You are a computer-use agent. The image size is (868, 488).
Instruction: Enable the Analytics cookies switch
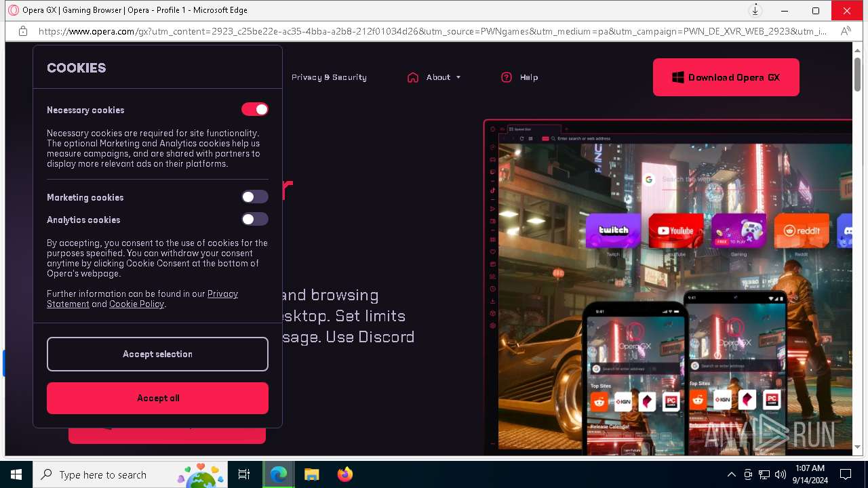[255, 219]
